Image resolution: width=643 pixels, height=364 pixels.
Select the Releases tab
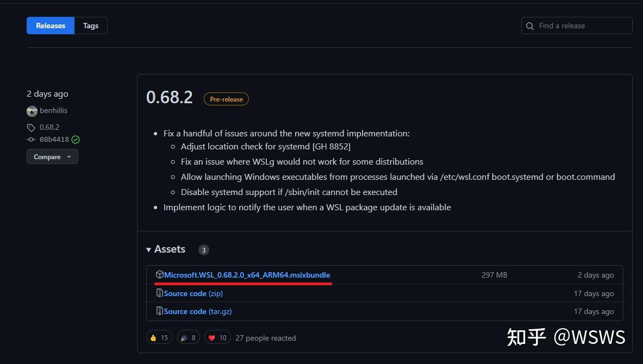tap(50, 26)
